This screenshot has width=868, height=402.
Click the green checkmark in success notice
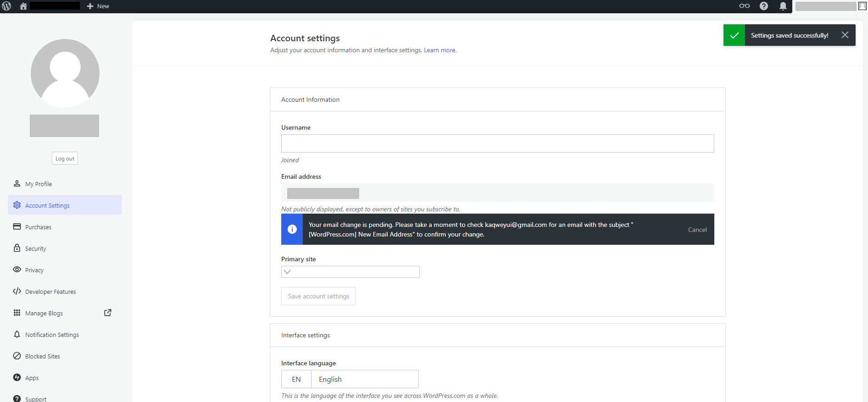(734, 35)
